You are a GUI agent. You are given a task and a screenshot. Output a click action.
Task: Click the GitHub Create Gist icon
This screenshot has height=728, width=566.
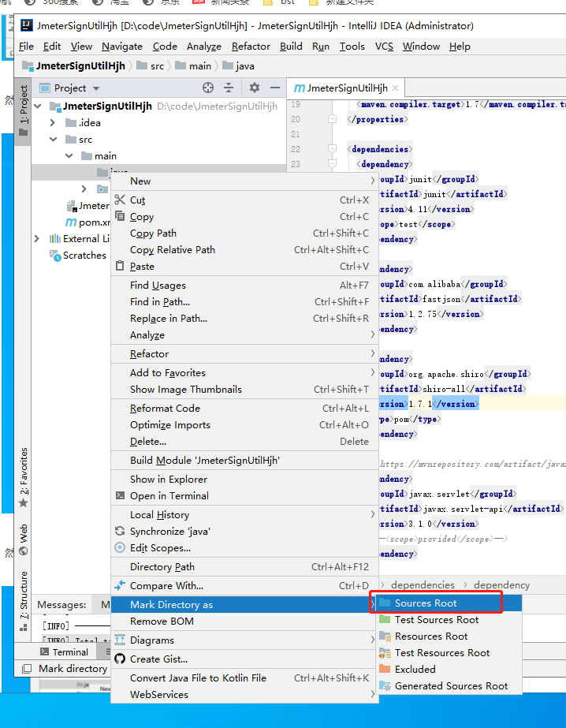coord(120,659)
